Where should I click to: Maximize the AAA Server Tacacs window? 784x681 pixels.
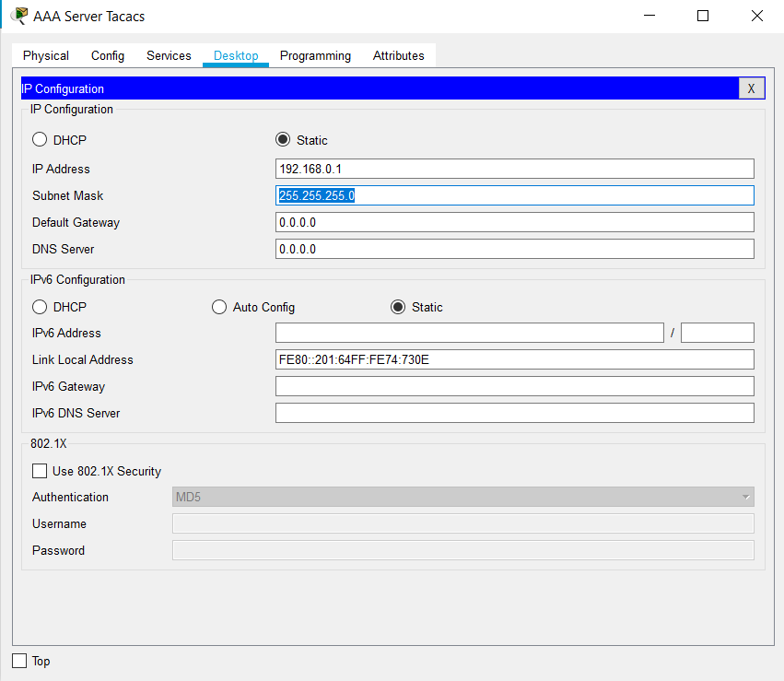point(703,16)
